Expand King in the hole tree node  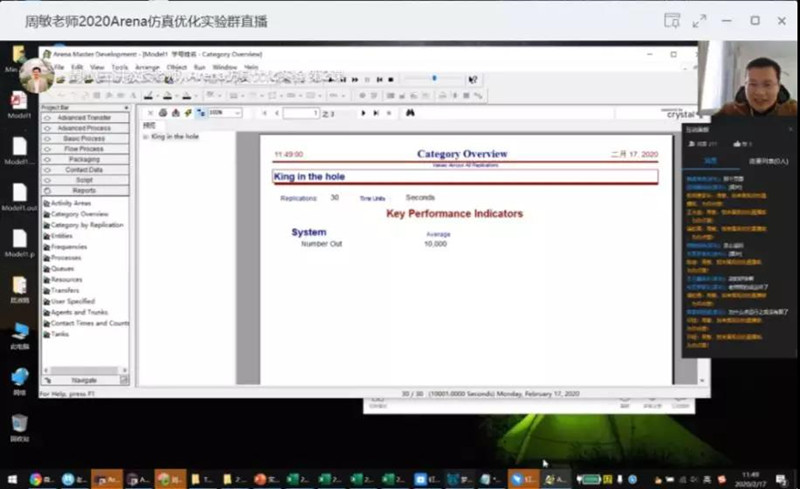[x=146, y=136]
